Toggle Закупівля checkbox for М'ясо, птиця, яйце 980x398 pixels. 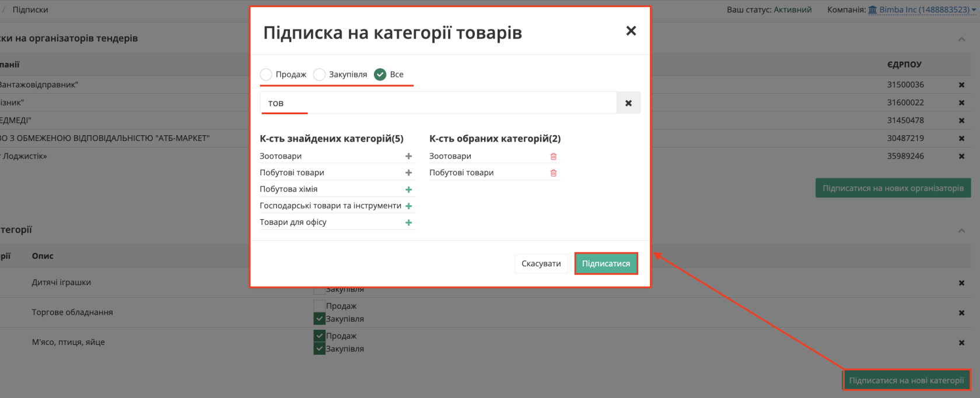[x=319, y=348]
